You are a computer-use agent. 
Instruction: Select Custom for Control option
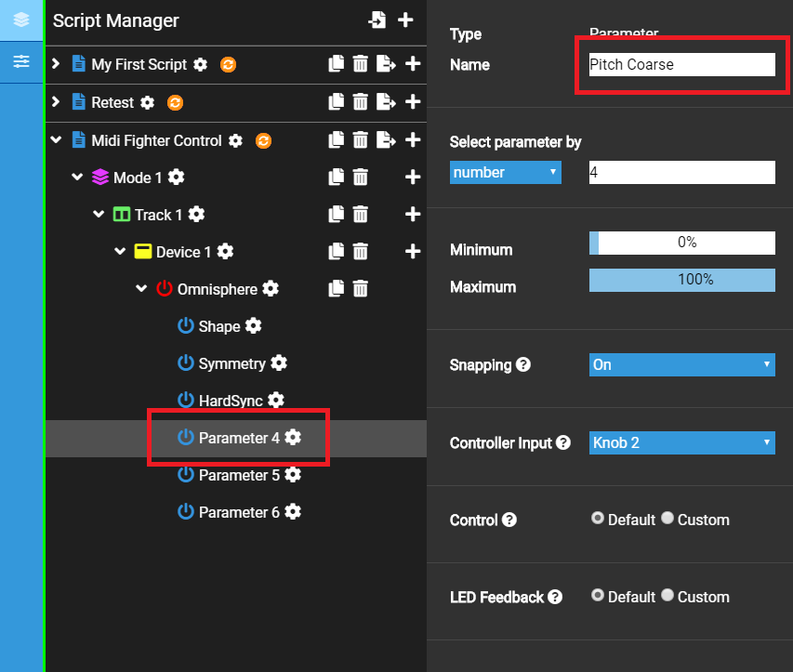pos(667,519)
